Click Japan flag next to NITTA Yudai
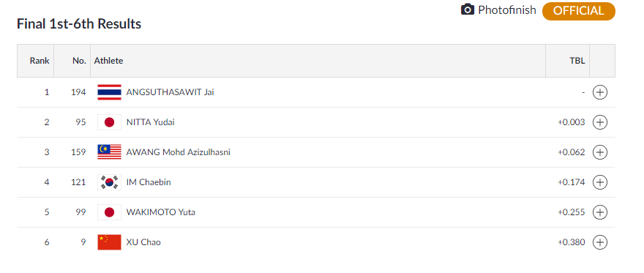644x273 pixels. [109, 122]
